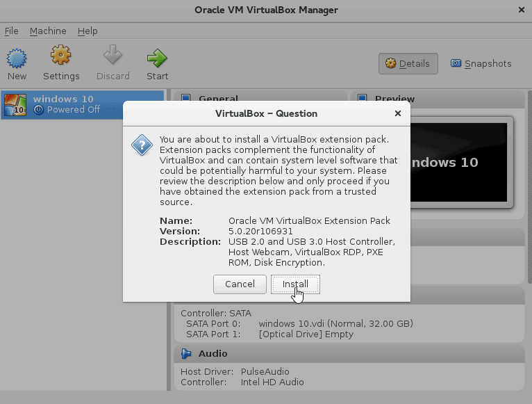This screenshot has width=532, height=404.
Task: Click the Preview section header icon
Action: point(363,98)
